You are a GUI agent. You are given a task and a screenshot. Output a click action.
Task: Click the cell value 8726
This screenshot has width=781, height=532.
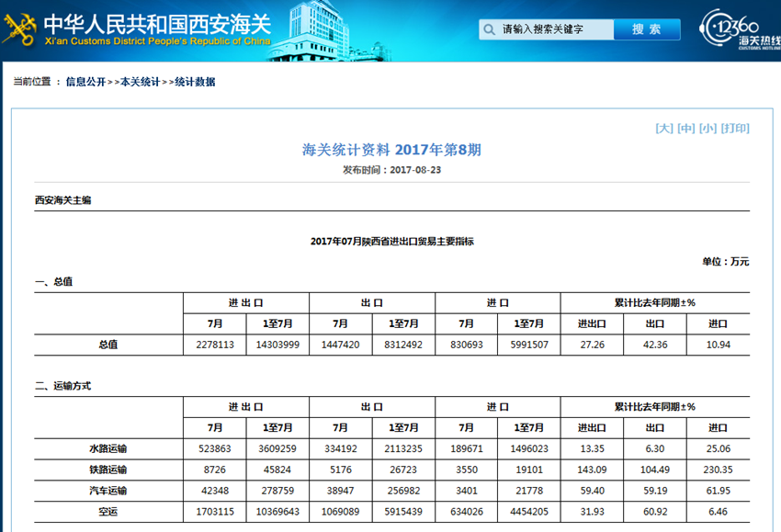215,470
